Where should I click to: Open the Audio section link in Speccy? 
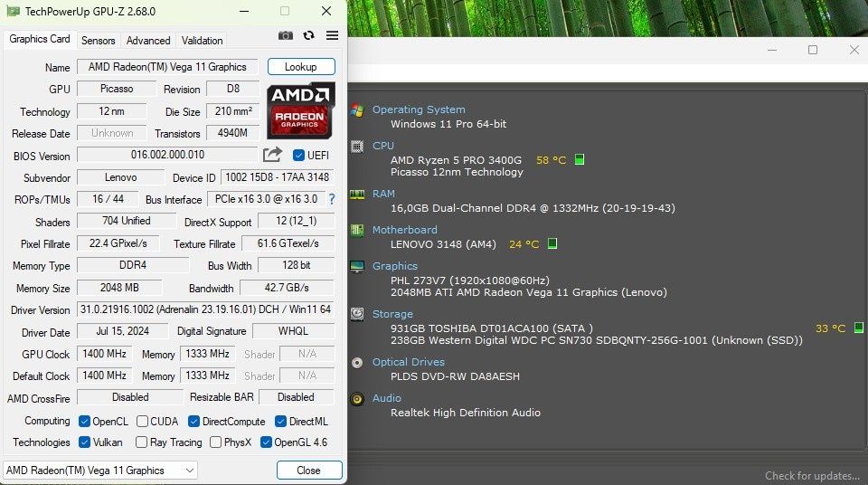(x=386, y=397)
